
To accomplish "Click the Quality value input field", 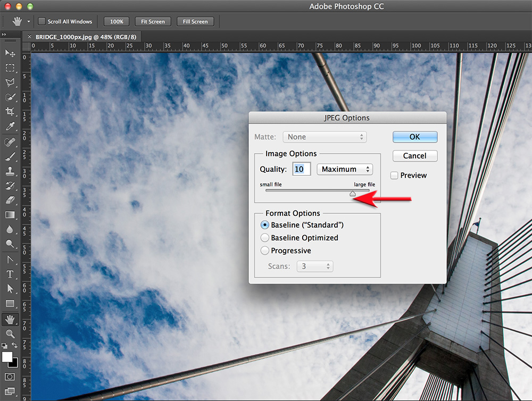I will tap(301, 169).
